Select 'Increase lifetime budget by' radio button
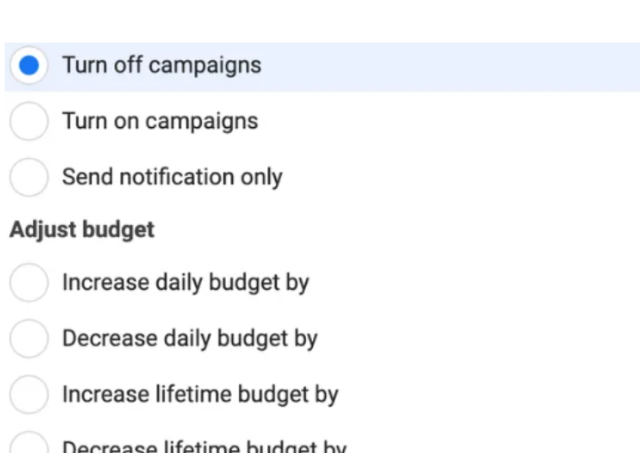Viewport: 640px width, 453px height. point(29,395)
